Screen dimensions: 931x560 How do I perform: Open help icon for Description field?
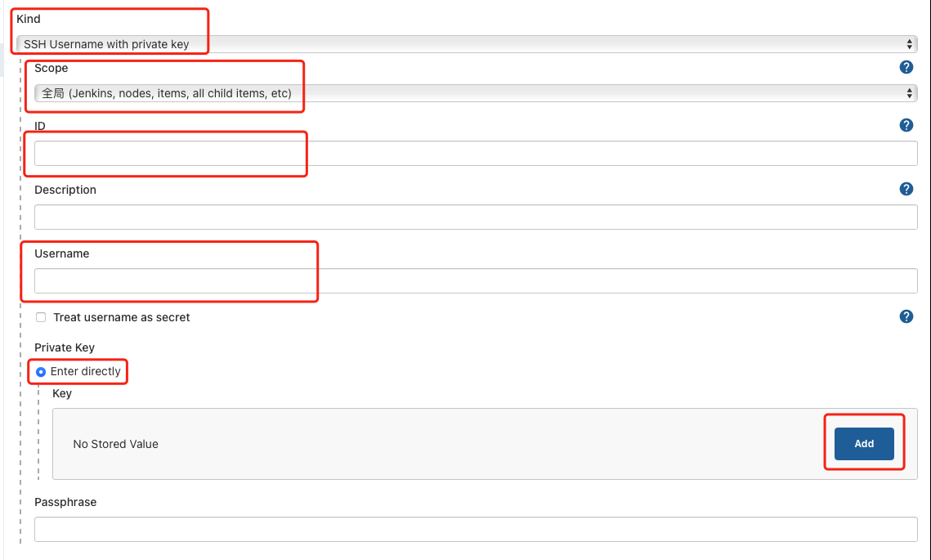(906, 189)
